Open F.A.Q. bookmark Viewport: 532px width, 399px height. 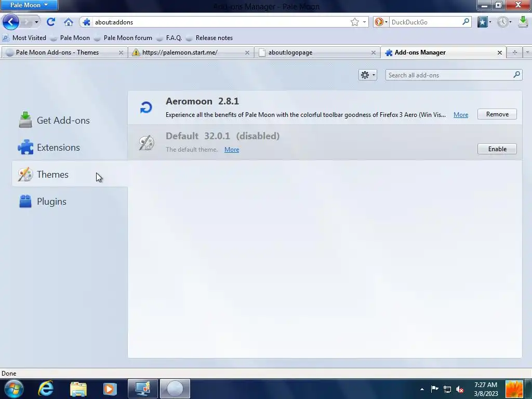169,37
